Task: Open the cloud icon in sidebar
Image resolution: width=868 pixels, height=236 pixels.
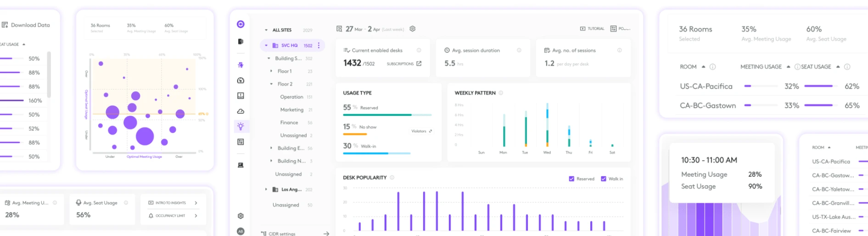Action: pyautogui.click(x=241, y=111)
